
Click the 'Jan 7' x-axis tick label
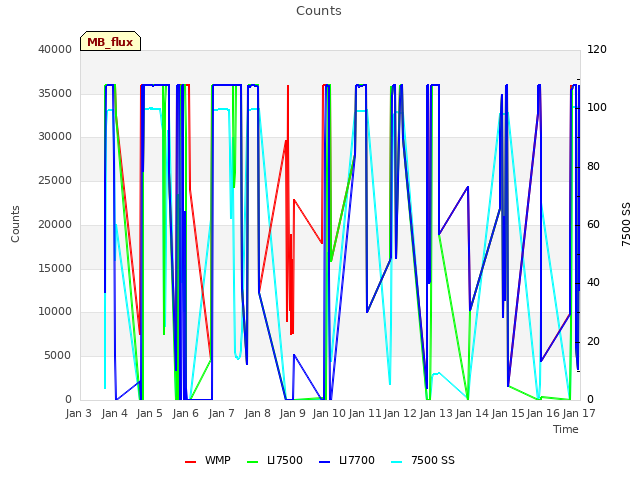[x=222, y=413]
